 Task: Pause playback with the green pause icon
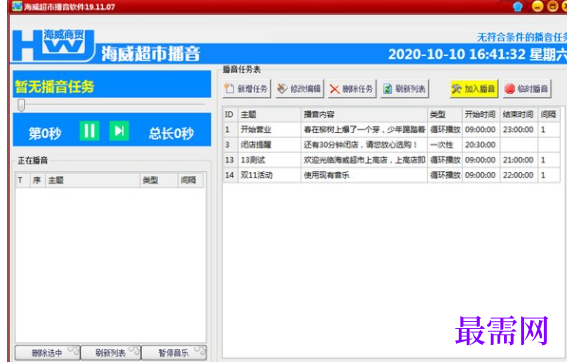click(x=89, y=131)
